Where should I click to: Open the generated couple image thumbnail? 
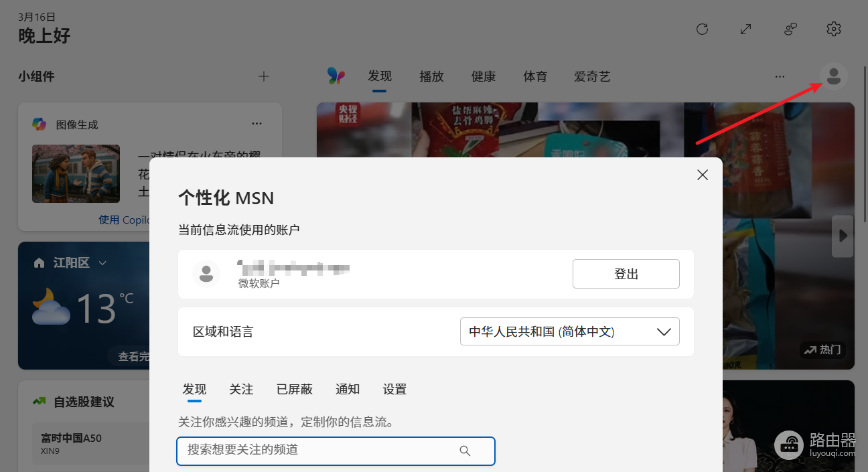pos(76,173)
